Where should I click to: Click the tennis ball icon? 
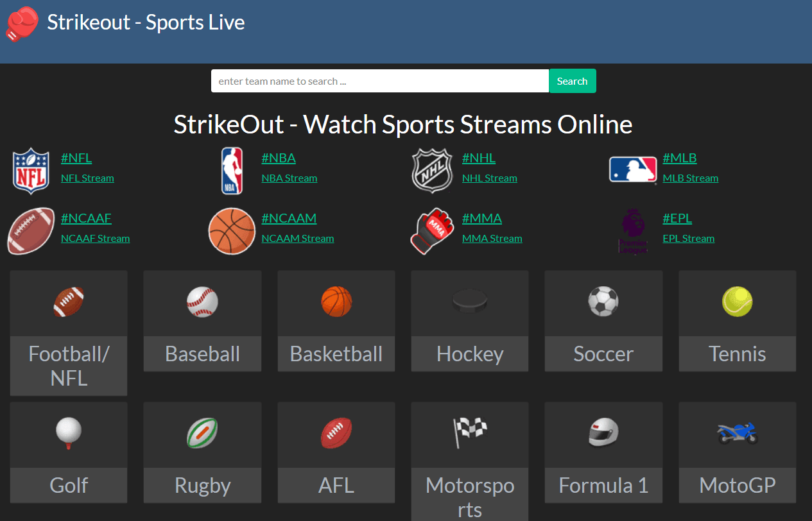coord(738,302)
